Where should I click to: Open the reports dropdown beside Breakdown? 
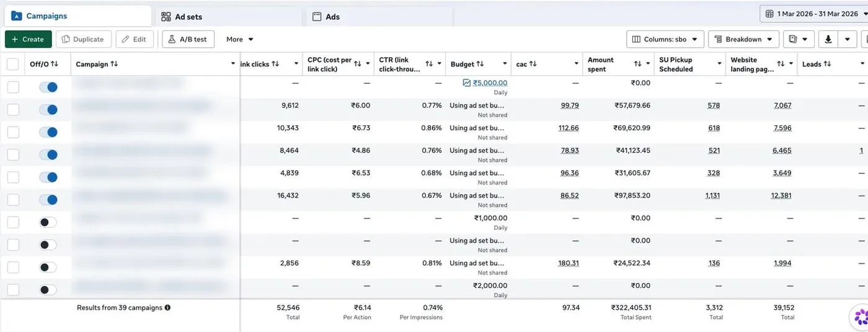(x=799, y=39)
